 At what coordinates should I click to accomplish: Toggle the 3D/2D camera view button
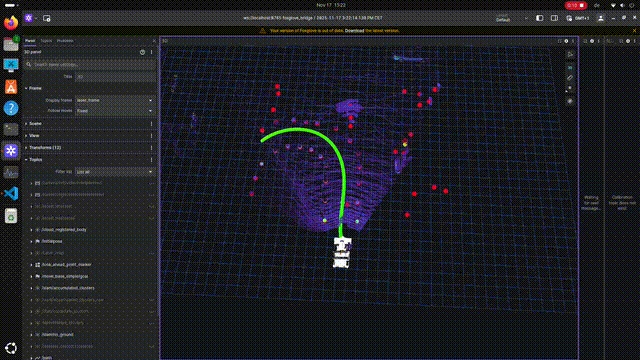(x=570, y=68)
